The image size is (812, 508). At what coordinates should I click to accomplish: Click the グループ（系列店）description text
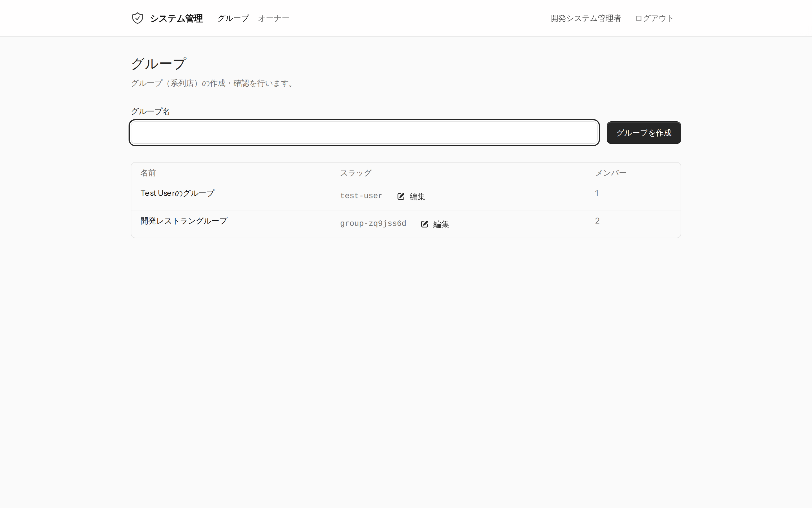pyautogui.click(x=213, y=83)
